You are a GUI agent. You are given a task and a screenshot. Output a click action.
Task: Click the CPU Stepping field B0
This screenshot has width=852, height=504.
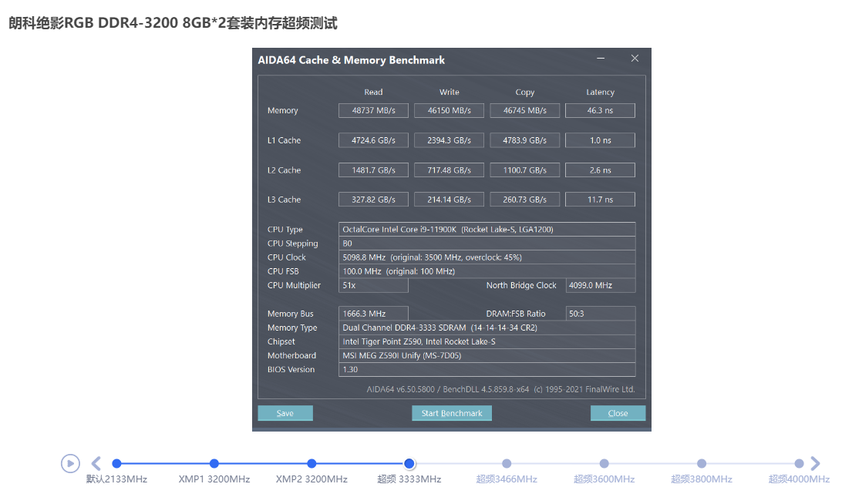point(487,244)
